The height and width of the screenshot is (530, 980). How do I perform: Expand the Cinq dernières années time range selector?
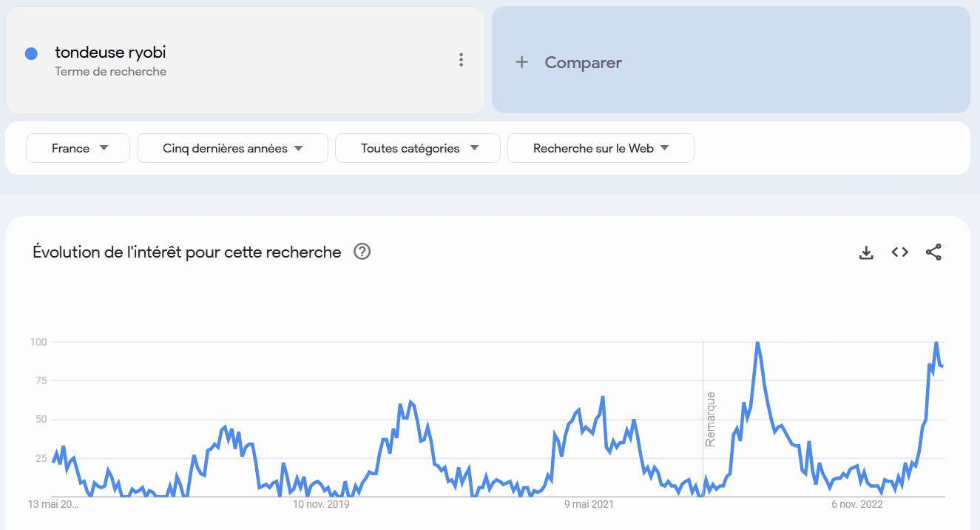click(232, 147)
